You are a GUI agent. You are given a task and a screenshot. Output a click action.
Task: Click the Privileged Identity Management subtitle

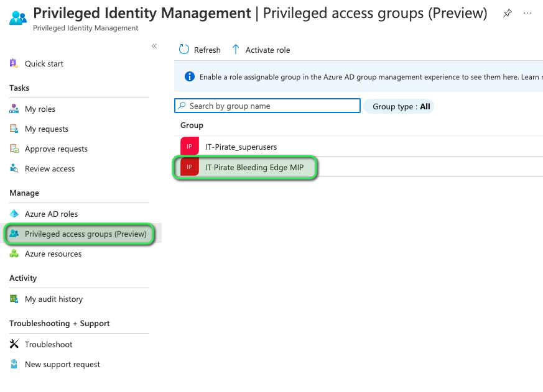click(86, 28)
